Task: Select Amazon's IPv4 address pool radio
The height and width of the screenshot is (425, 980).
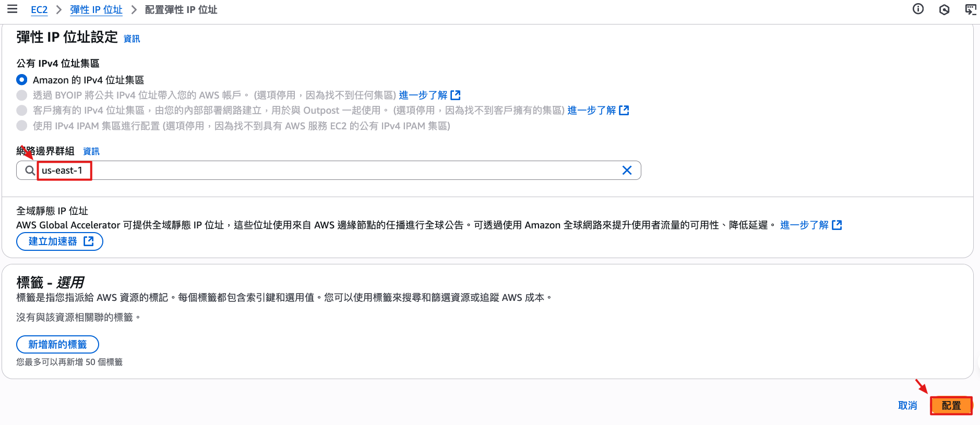Action: tap(22, 80)
